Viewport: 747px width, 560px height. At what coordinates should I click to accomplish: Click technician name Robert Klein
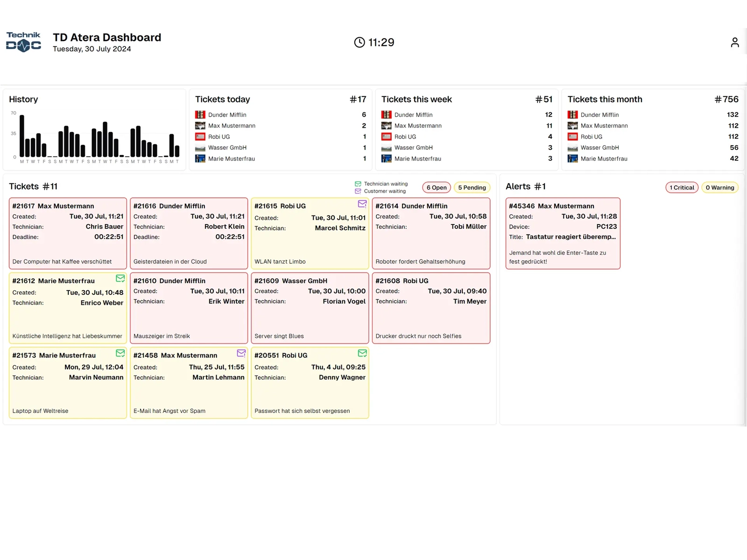225,227
